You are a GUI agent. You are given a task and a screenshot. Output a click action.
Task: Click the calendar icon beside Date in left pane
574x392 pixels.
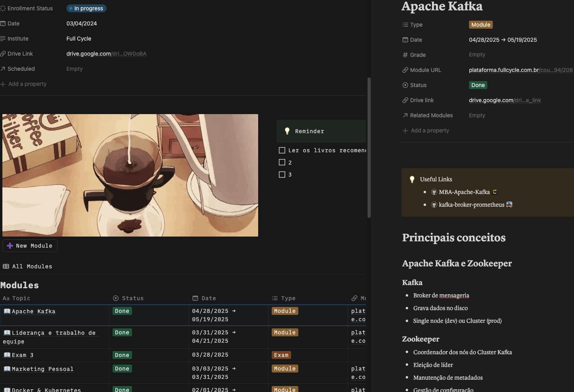tap(3, 23)
